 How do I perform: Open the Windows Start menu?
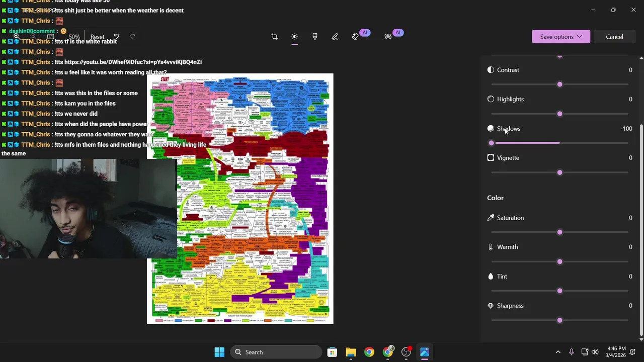pos(219,352)
